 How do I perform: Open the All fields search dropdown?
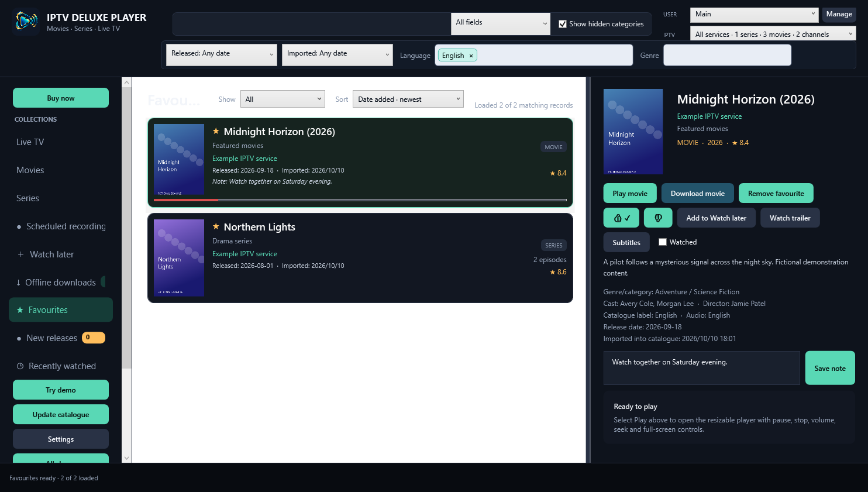(x=501, y=24)
